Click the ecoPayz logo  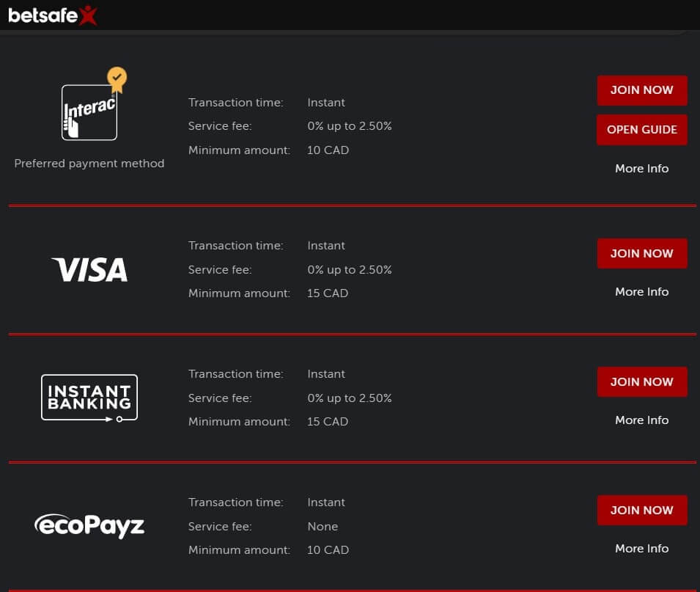[x=89, y=526]
